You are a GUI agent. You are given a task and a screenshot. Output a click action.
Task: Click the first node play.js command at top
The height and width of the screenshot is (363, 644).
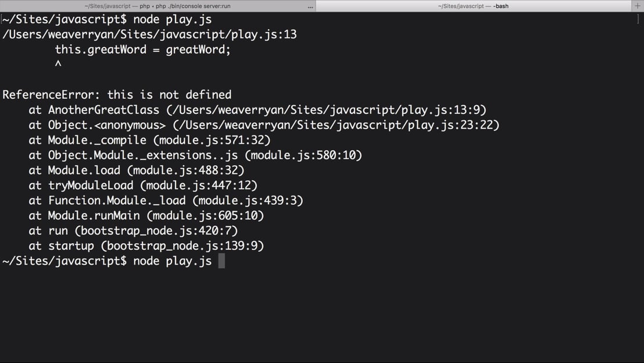172,19
